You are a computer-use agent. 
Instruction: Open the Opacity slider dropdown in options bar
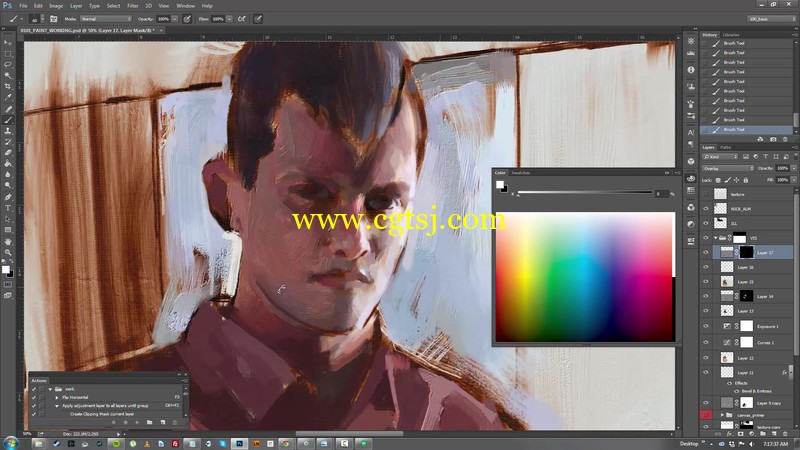(x=174, y=19)
